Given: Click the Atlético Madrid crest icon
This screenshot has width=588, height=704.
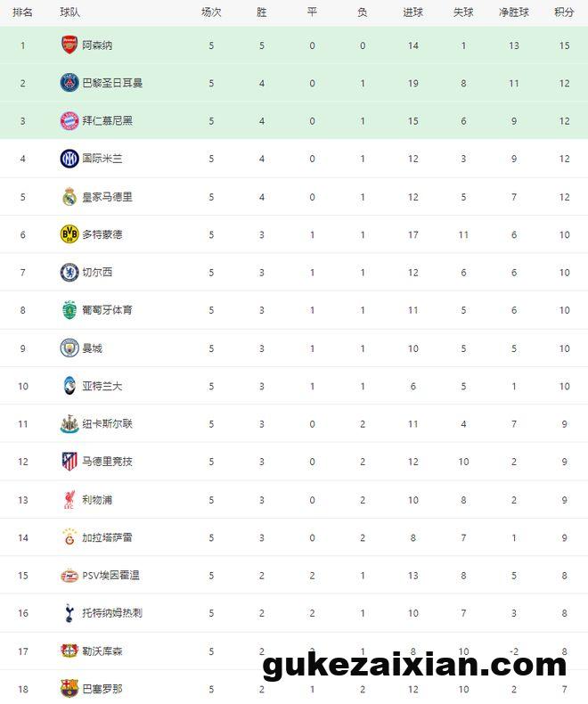Looking at the screenshot, I should pos(69,462).
